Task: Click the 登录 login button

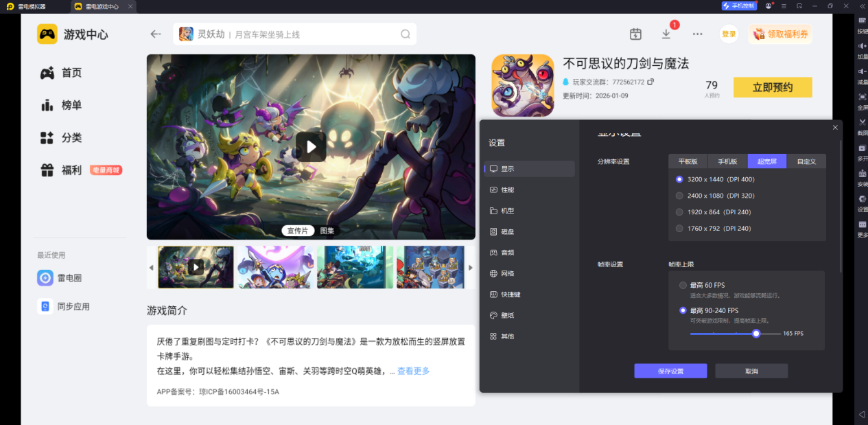Action: (729, 34)
